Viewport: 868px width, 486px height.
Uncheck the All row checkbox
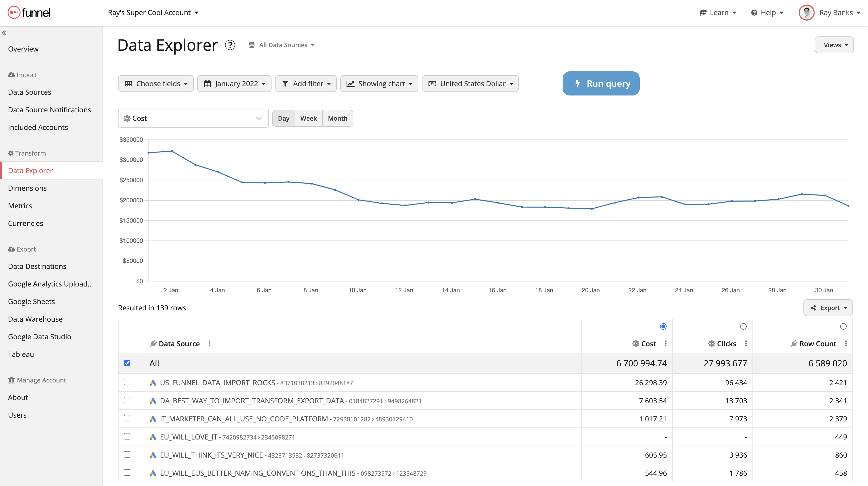click(x=127, y=363)
